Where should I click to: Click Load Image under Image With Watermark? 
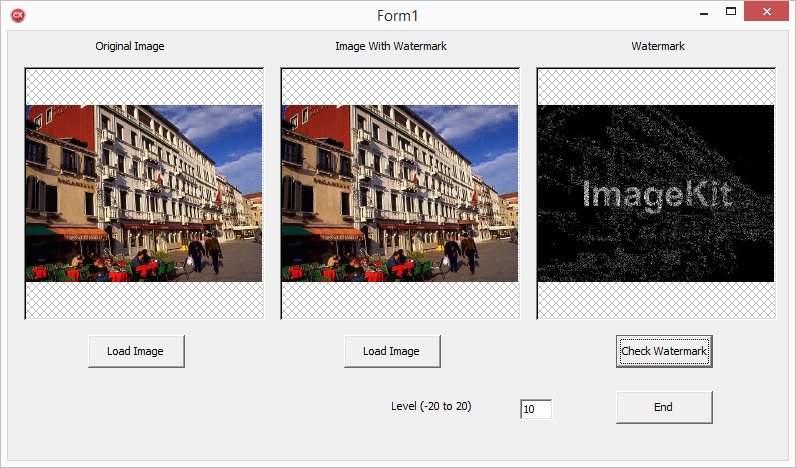392,351
